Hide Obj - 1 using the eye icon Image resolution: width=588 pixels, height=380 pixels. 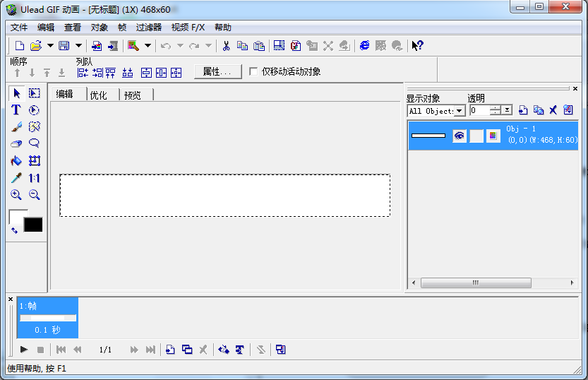click(460, 136)
